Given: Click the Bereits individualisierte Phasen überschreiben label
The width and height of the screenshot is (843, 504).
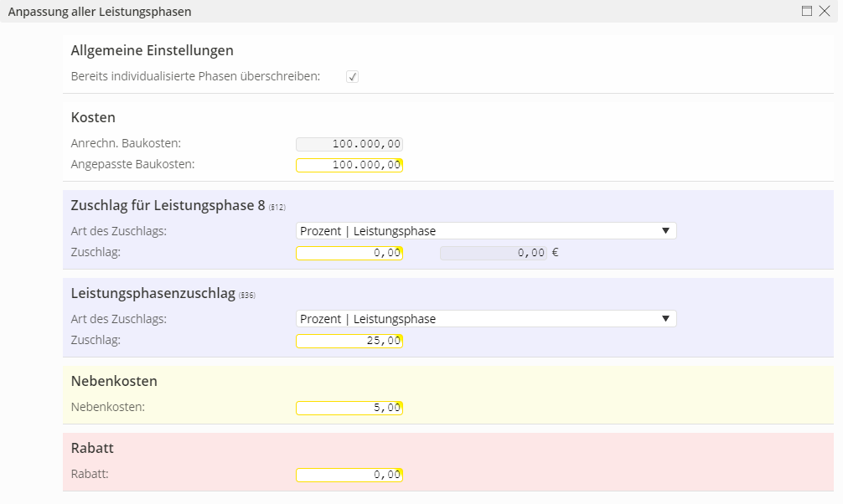Looking at the screenshot, I should point(195,76).
